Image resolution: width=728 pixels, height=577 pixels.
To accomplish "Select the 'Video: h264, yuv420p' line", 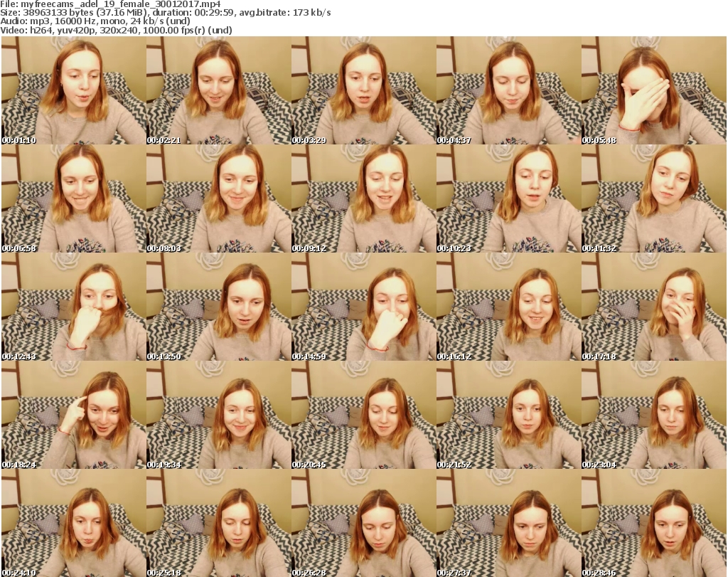I will 117,30.
